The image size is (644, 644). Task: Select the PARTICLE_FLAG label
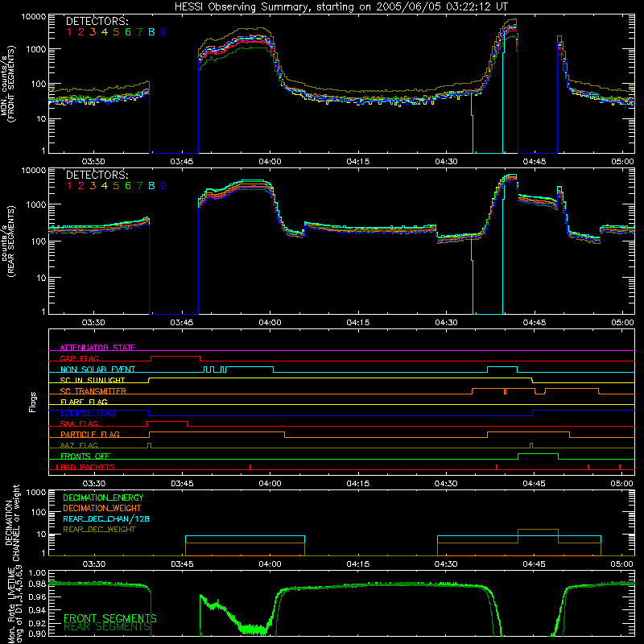click(90, 435)
